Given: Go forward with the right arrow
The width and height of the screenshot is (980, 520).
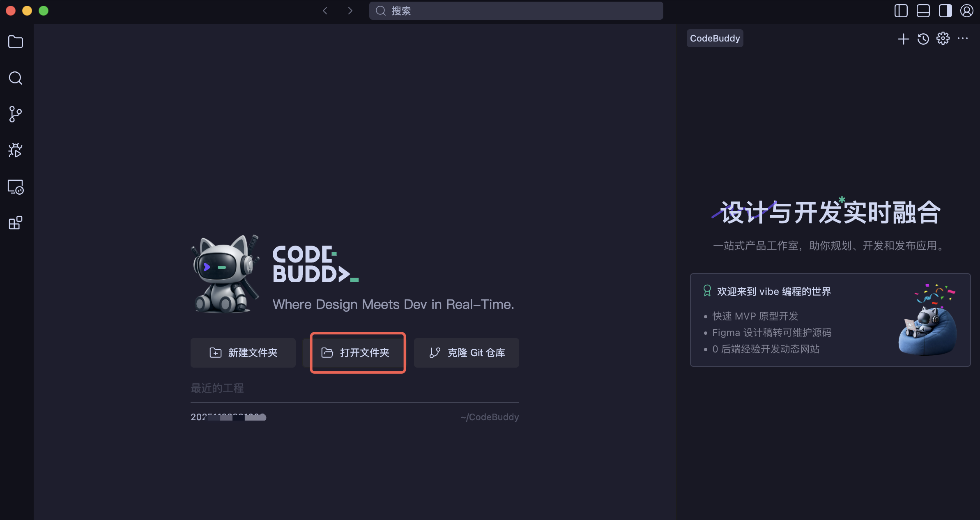Looking at the screenshot, I should 350,11.
